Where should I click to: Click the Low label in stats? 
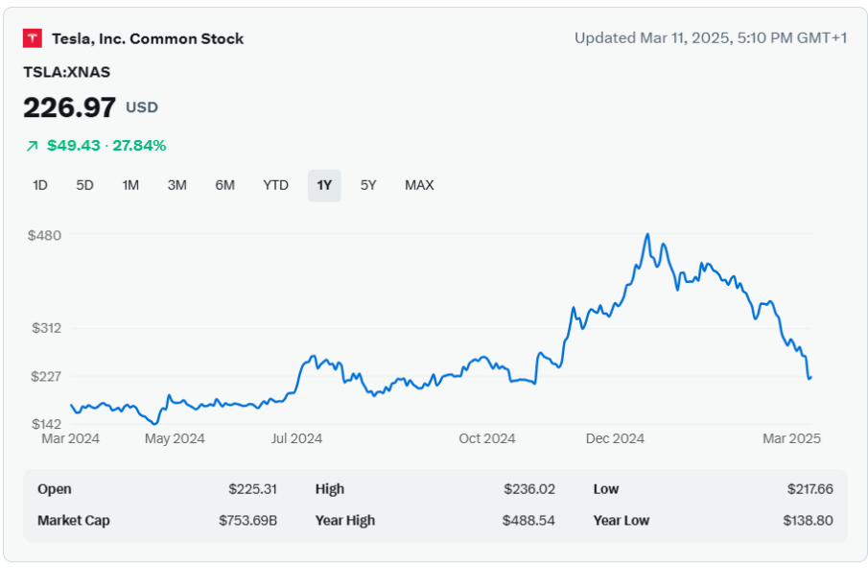coord(606,489)
